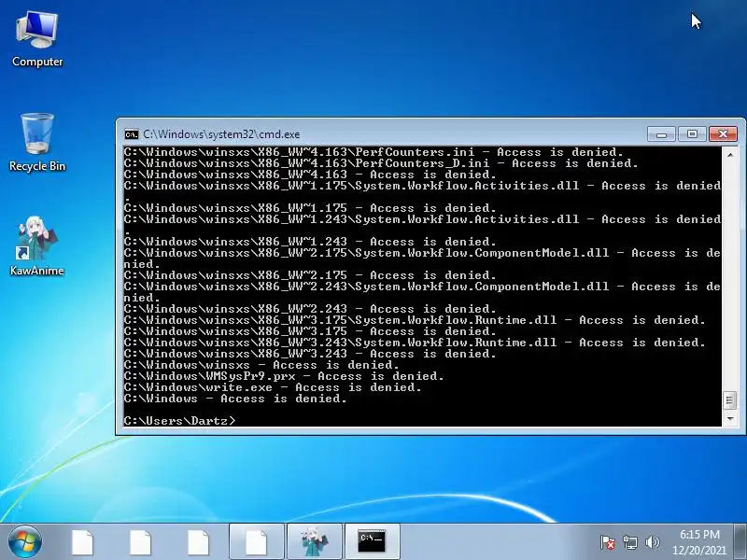Click the PerfCounters.ini output line

tap(373, 152)
